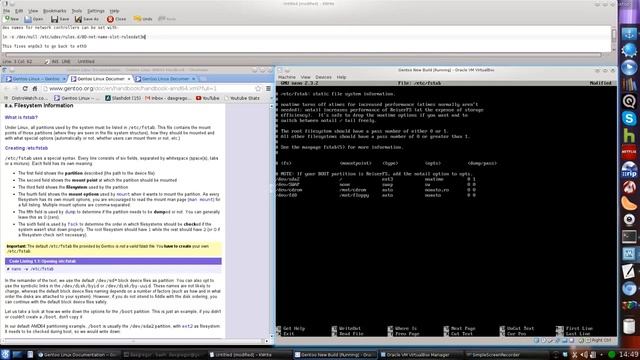The width and height of the screenshot is (640, 360).
Task: Click the Save As button in KWrite
Action: pos(87,19)
